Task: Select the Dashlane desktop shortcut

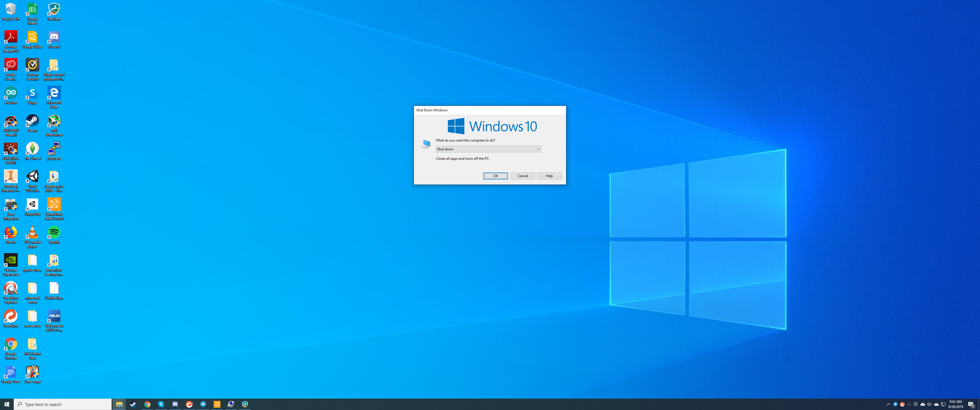Action: [54, 12]
